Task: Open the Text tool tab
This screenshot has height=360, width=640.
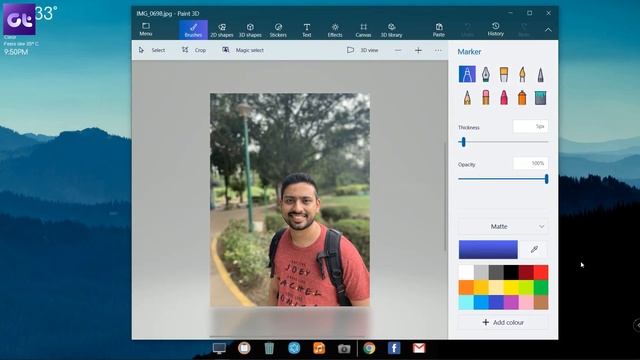Action: coord(307,30)
